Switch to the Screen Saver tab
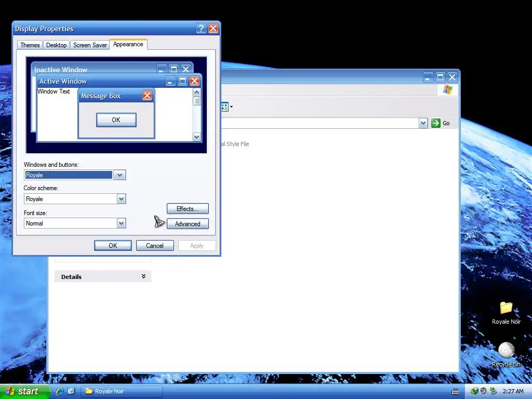Image resolution: width=532 pixels, height=399 pixels. tap(90, 45)
